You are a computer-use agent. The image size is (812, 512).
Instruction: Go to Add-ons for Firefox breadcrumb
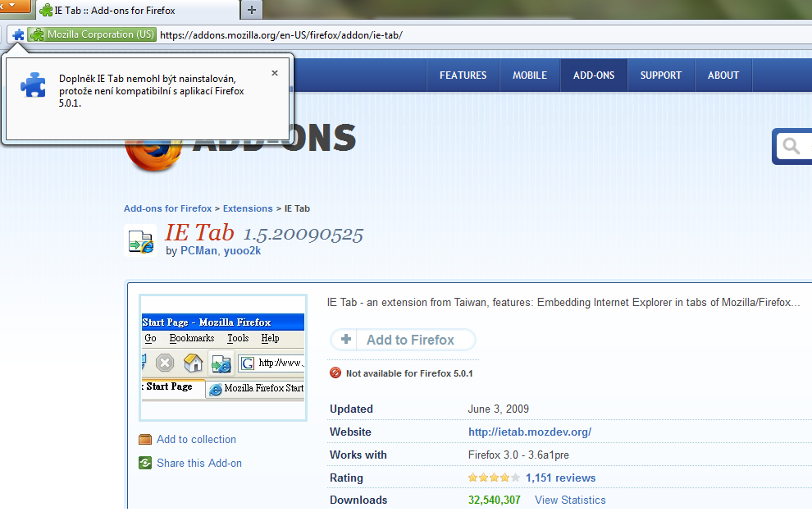(168, 208)
